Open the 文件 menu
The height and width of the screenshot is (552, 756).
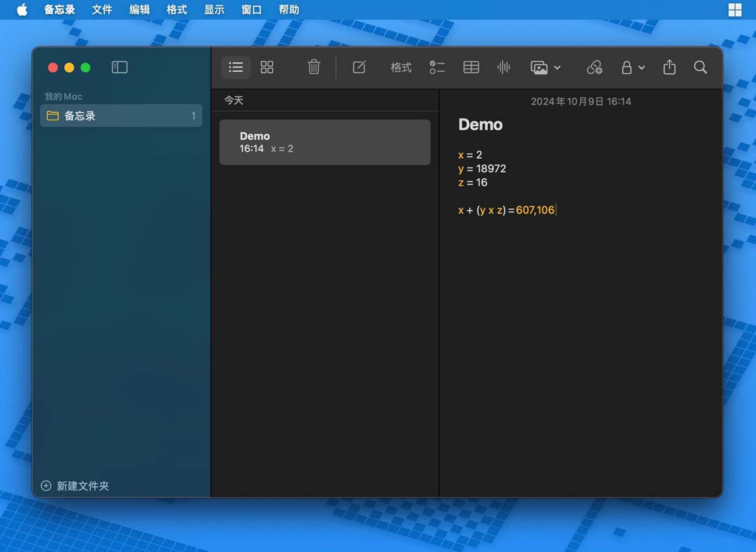pos(102,10)
